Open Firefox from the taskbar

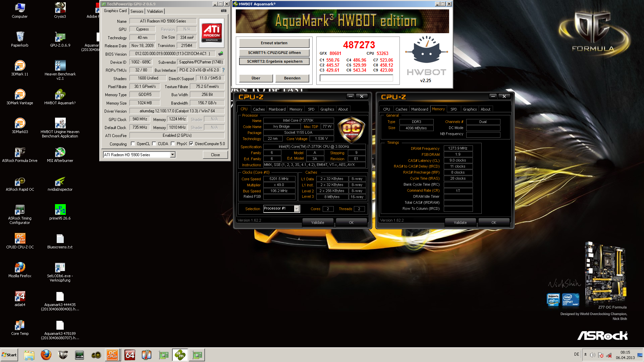[x=46, y=355]
